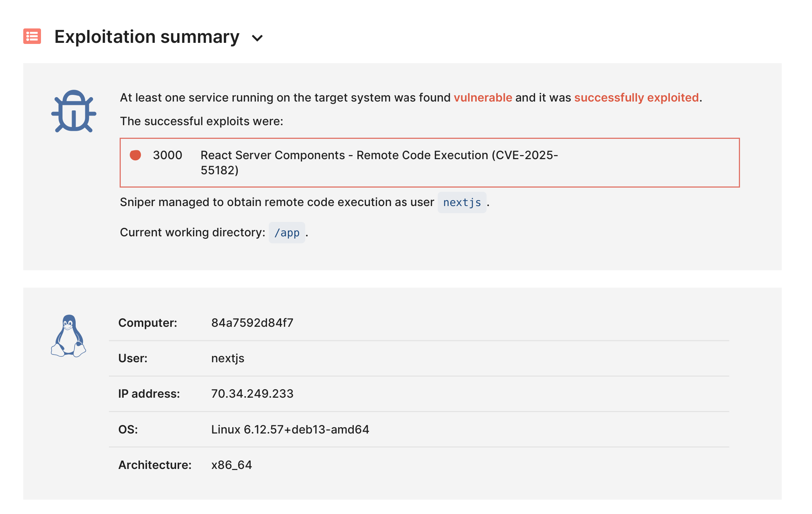Click the nextjs user code badge
The height and width of the screenshot is (514, 812).
point(462,202)
